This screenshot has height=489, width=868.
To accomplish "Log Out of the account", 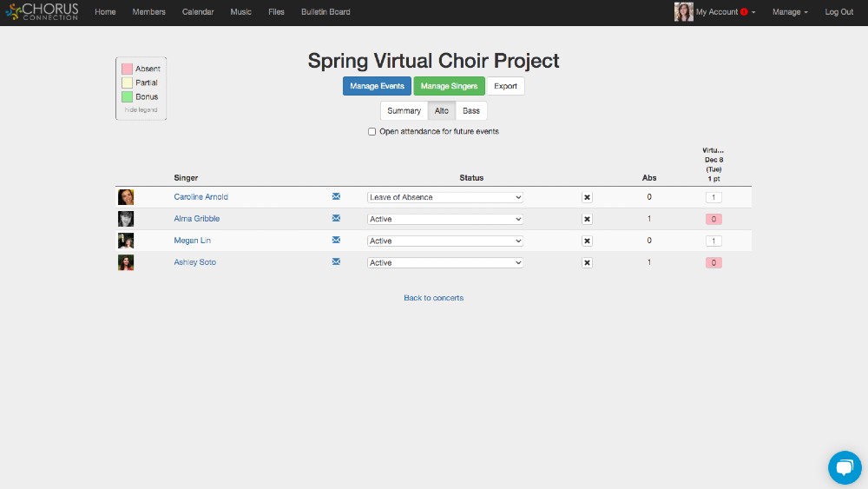I will pos(838,11).
